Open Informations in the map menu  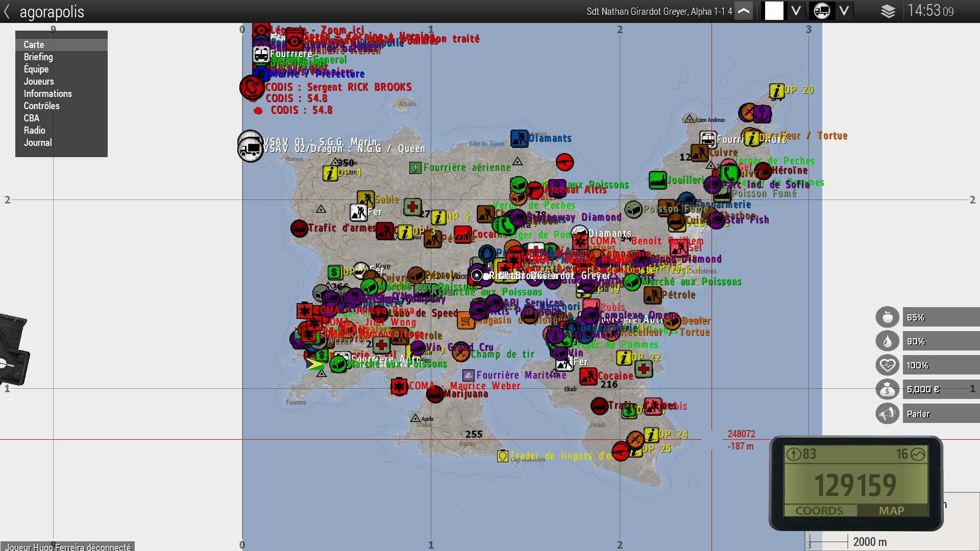61,94
